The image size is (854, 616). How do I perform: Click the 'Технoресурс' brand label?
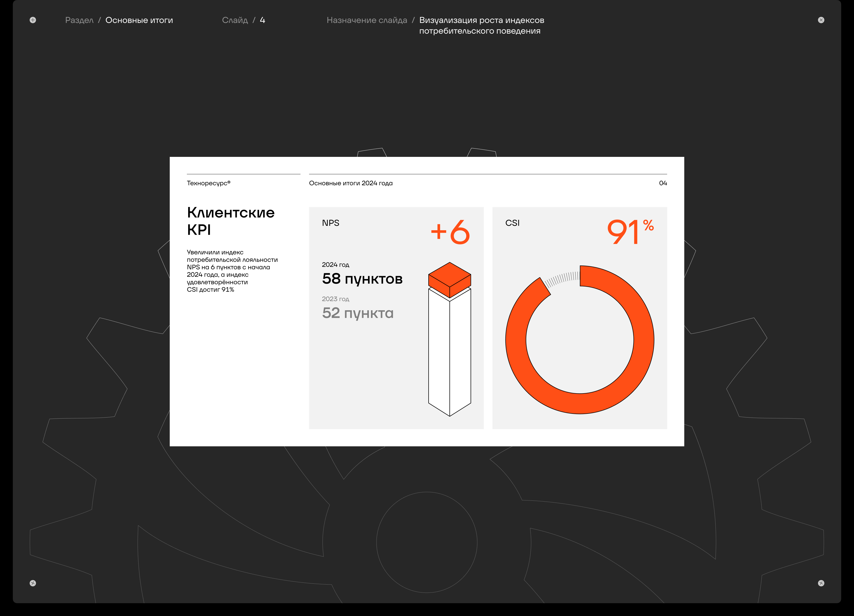pyautogui.click(x=208, y=183)
